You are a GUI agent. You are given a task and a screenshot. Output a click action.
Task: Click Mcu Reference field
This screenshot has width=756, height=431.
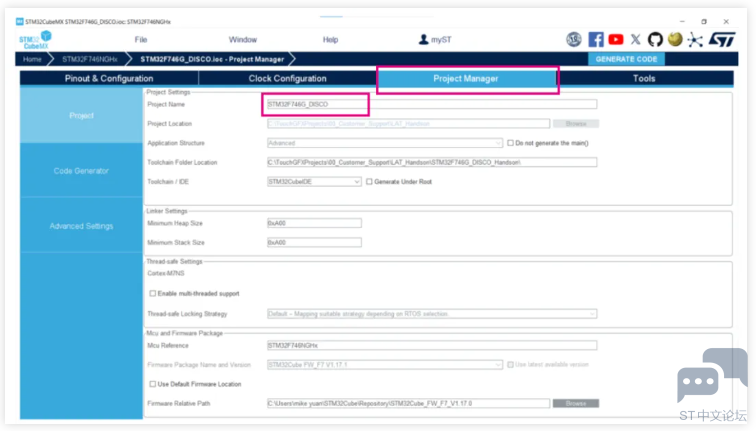pyautogui.click(x=432, y=346)
